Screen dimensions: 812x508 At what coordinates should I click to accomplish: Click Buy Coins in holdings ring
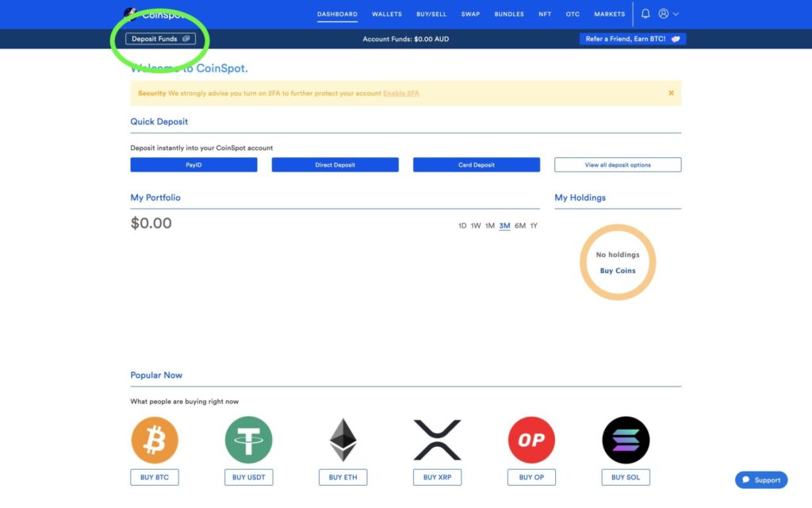pos(618,271)
